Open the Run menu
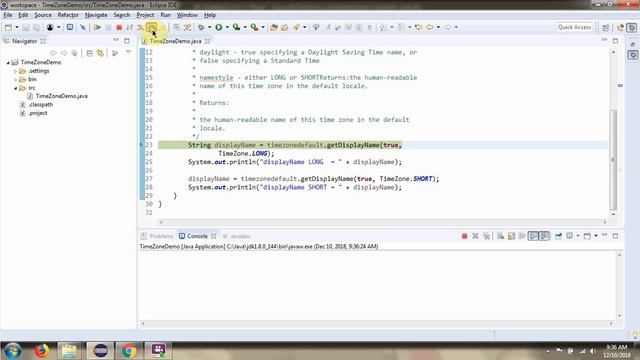640x360 pixels. click(165, 15)
